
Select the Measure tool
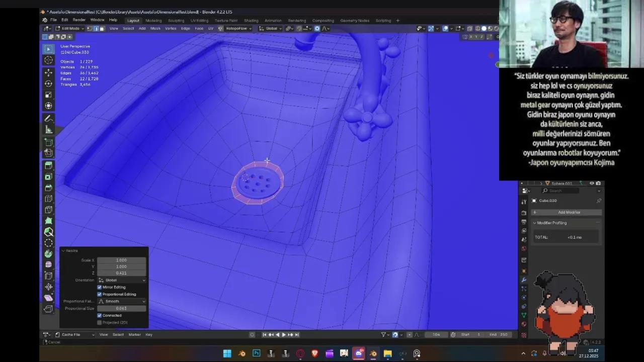pos(48,130)
